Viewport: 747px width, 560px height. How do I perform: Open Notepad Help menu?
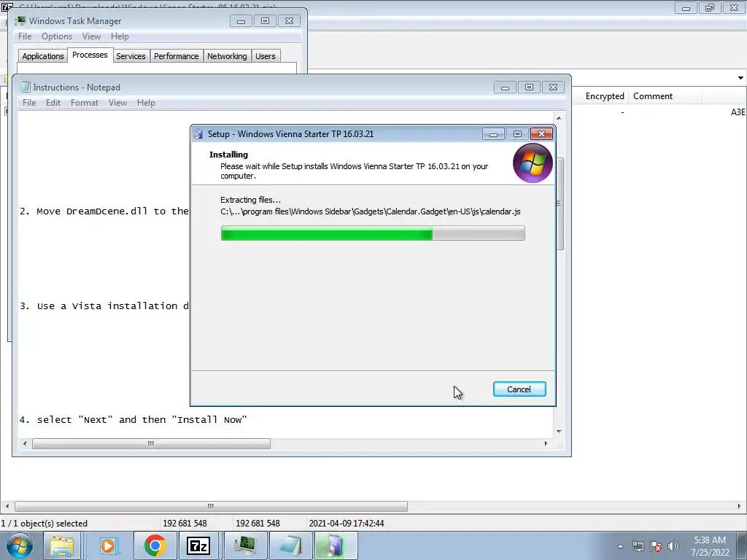(146, 103)
